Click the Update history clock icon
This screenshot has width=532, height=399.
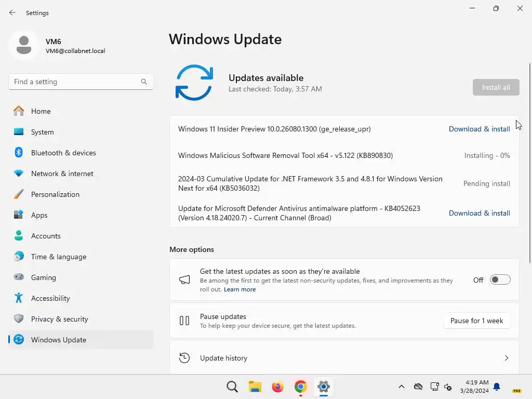click(184, 357)
